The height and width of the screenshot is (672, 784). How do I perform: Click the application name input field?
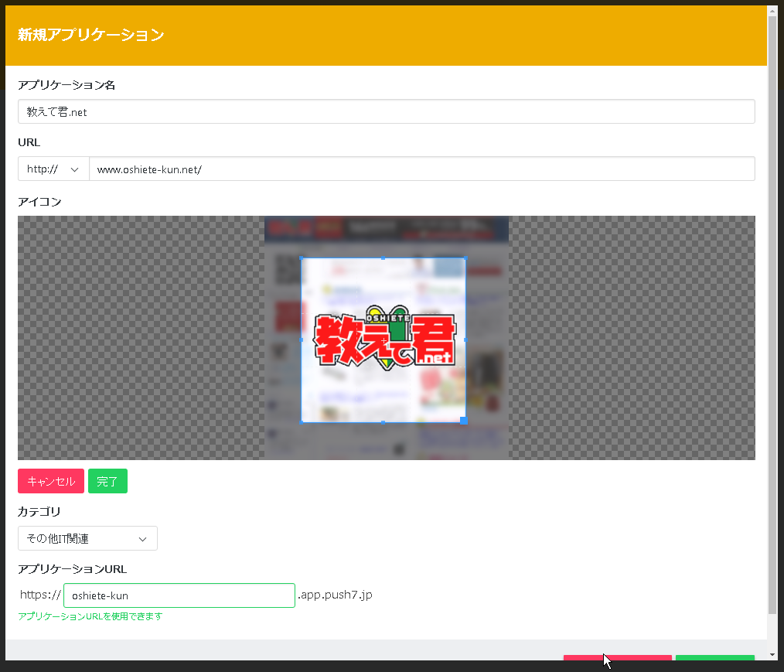point(386,111)
